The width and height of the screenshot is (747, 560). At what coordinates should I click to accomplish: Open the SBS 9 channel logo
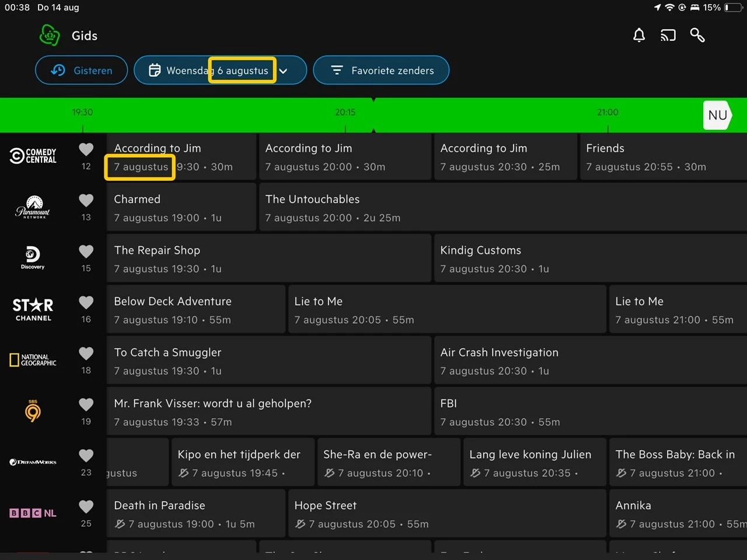tap(33, 411)
